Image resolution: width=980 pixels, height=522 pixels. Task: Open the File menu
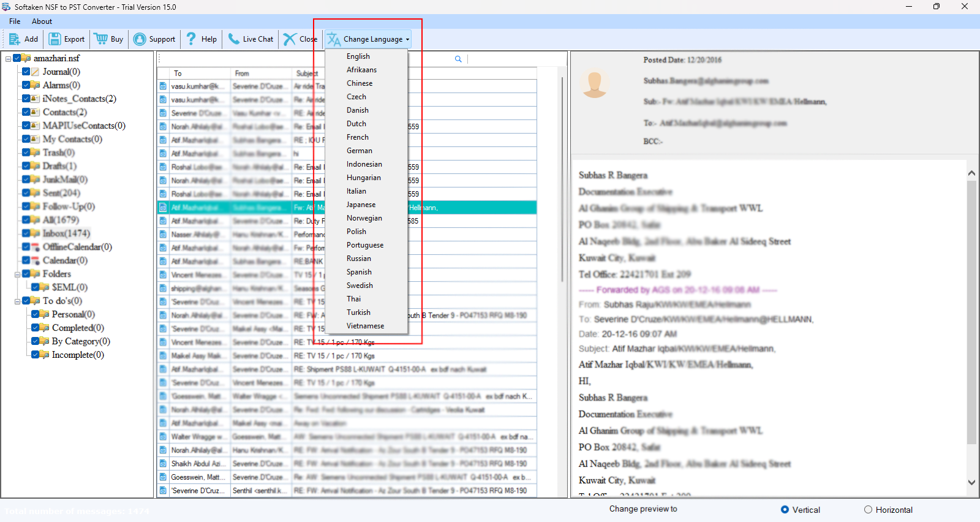click(x=15, y=21)
